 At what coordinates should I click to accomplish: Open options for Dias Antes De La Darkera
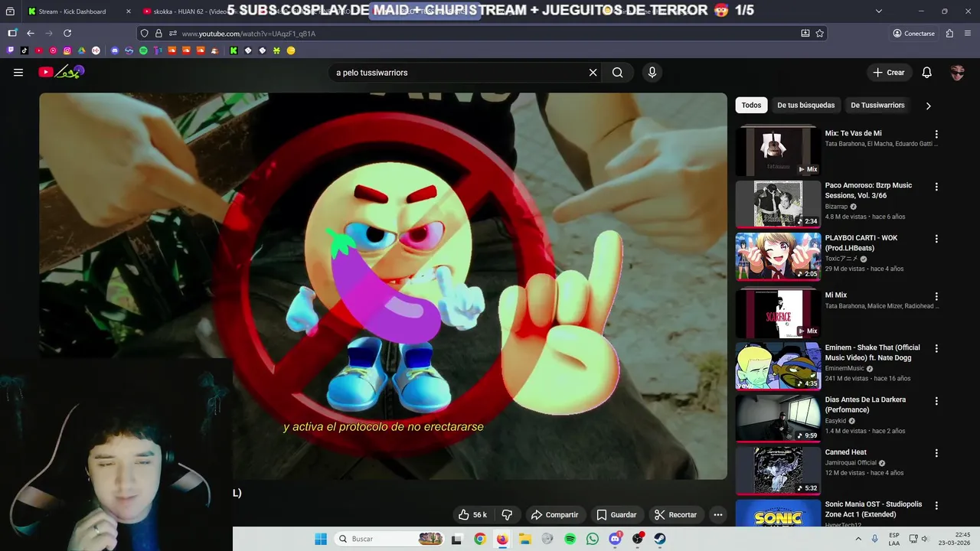click(936, 401)
